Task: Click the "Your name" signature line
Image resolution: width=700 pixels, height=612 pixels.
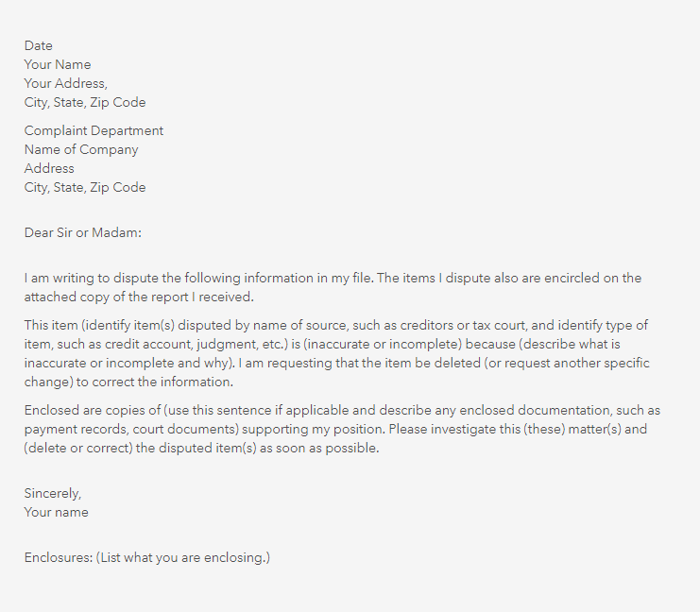Action: coord(57,512)
